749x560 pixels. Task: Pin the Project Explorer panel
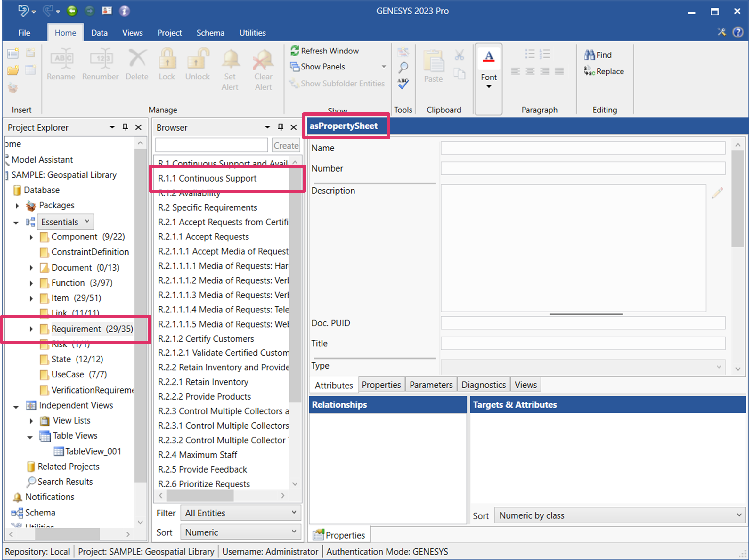tap(125, 127)
